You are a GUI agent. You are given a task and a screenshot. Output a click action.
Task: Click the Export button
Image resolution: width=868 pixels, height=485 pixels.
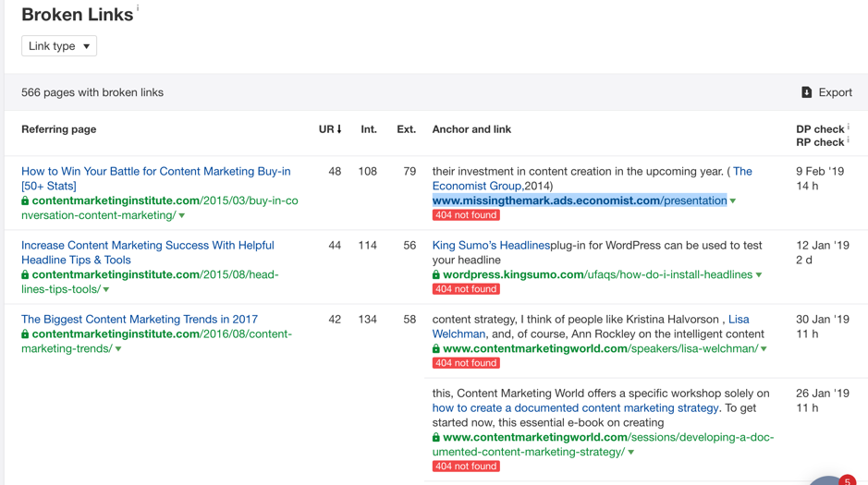click(826, 92)
